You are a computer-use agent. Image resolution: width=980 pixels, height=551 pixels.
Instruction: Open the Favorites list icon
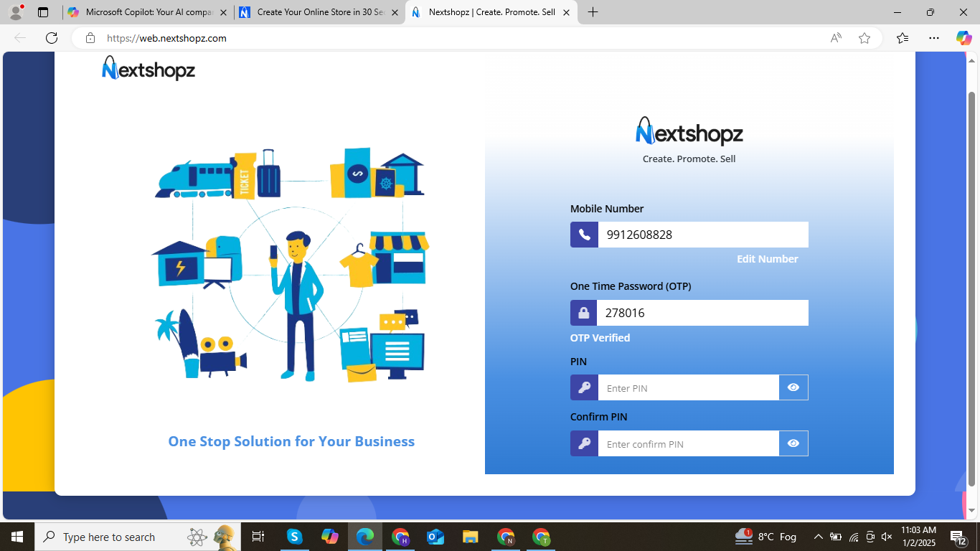pos(903,38)
